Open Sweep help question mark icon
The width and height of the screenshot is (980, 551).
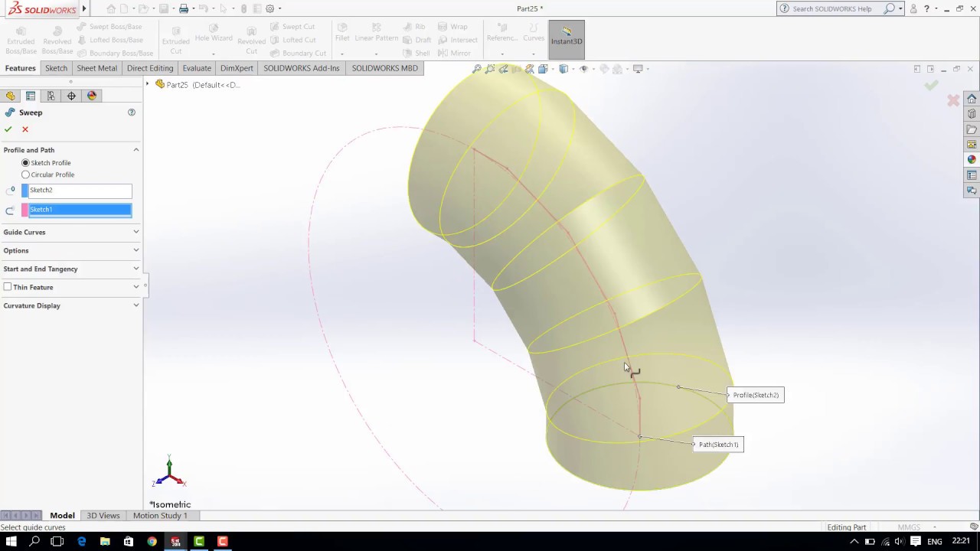tap(132, 112)
